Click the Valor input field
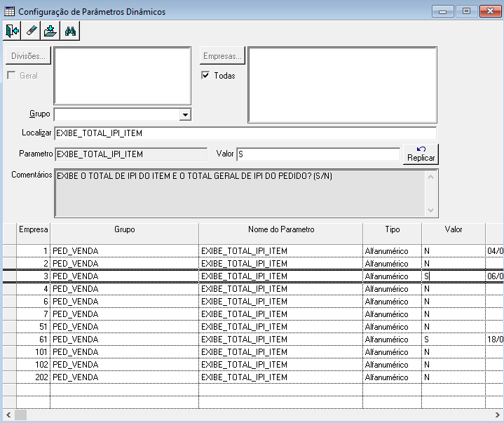Image resolution: width=504 pixels, height=423 pixels. [x=318, y=154]
